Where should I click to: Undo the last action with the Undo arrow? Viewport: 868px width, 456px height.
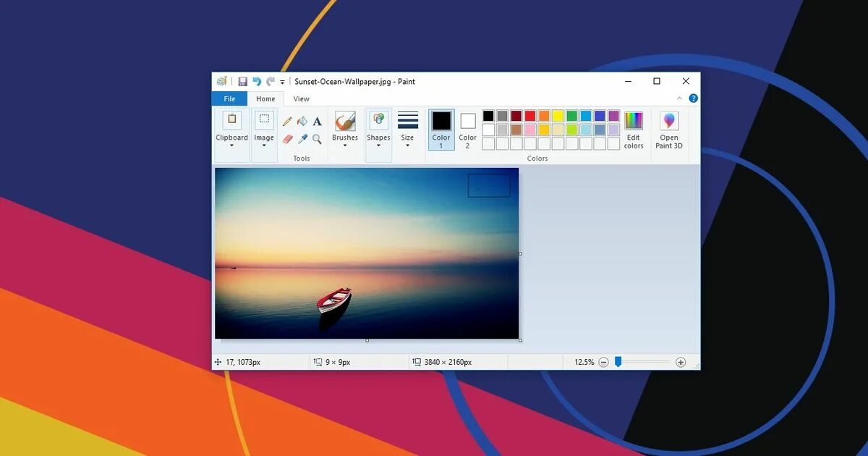pos(257,82)
